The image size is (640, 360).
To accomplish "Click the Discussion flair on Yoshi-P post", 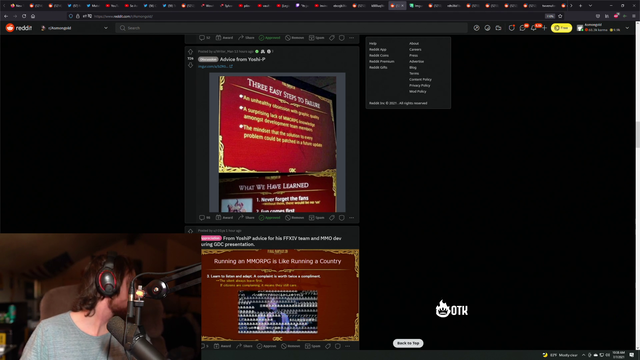I will point(208,59).
